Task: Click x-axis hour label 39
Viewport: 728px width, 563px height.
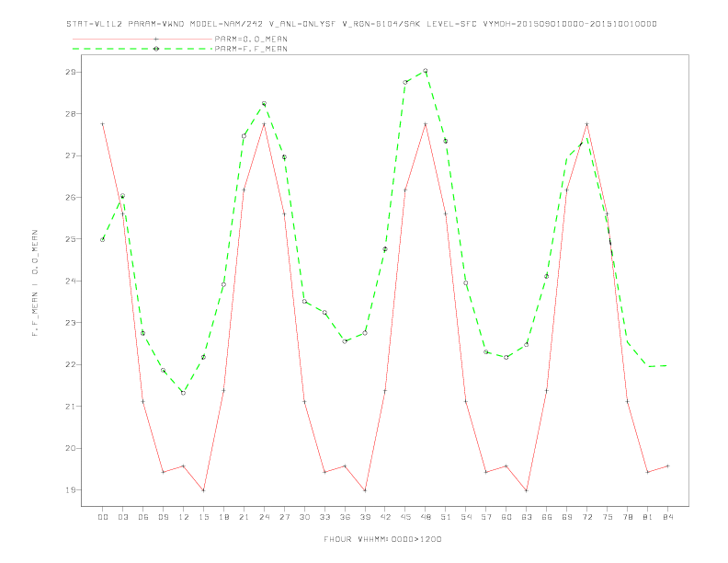Action: pos(365,517)
